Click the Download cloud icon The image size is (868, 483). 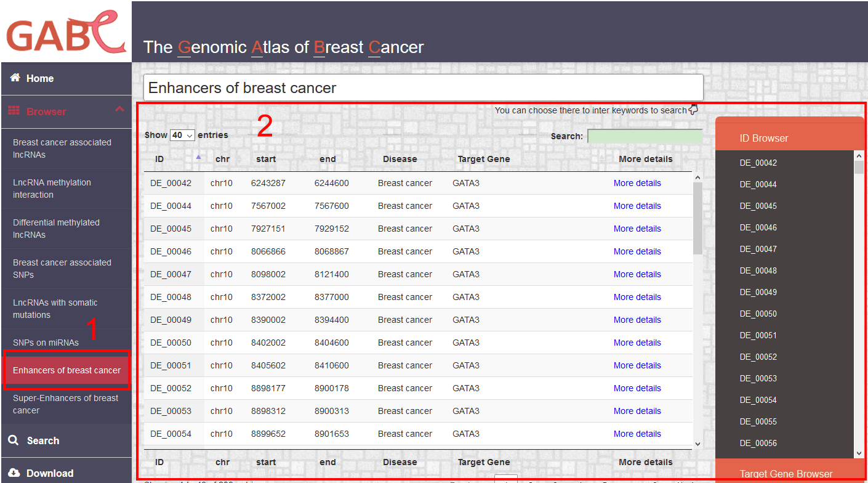[14, 473]
